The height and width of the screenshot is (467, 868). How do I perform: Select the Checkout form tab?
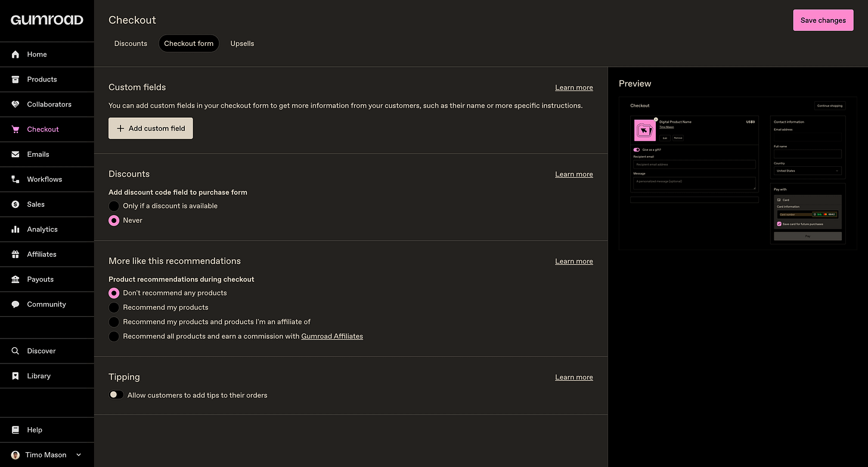pos(189,43)
